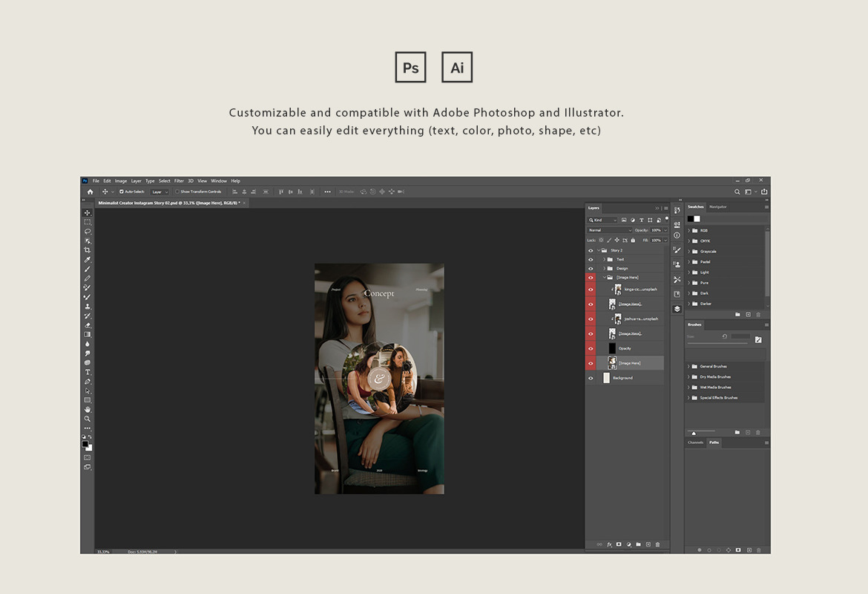Open the search icon in options bar
This screenshot has height=594, width=868.
pyautogui.click(x=737, y=192)
